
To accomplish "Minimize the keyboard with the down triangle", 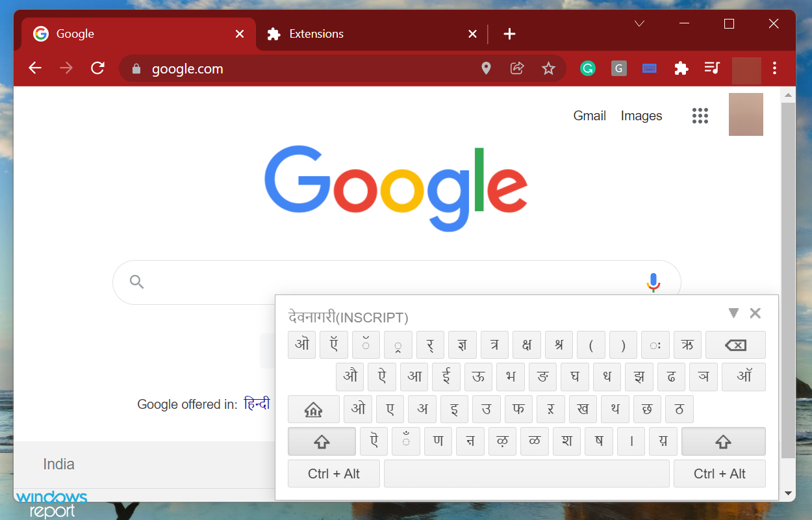I will tap(733, 313).
